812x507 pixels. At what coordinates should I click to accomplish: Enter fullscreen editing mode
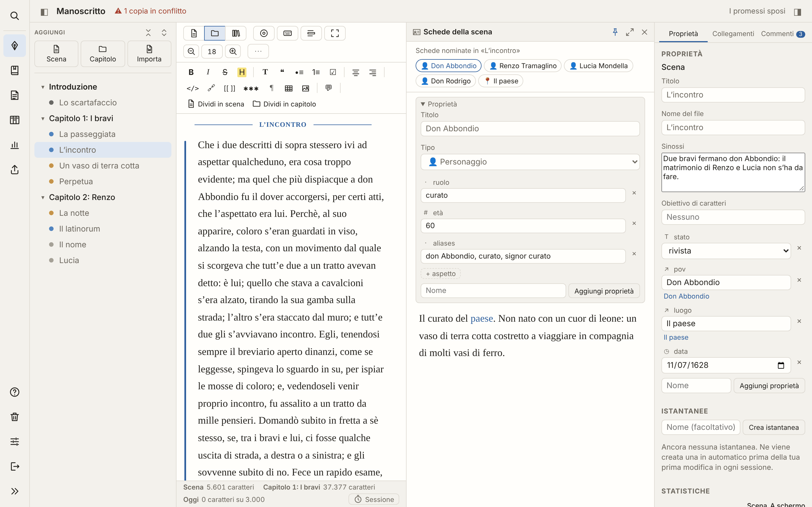pyautogui.click(x=335, y=33)
